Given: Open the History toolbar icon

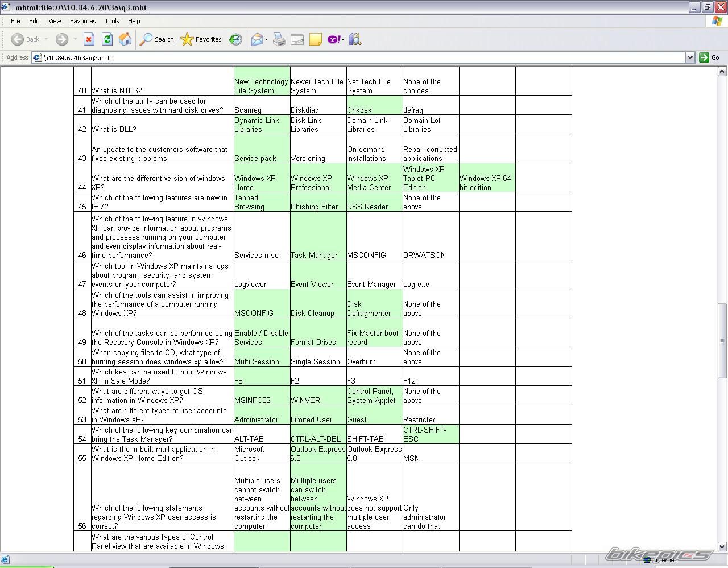Looking at the screenshot, I should tap(235, 39).
